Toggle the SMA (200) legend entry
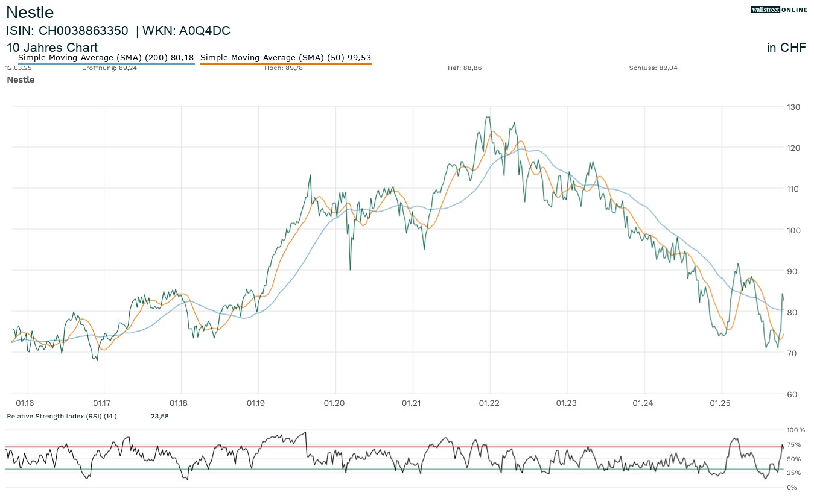This screenshot has height=504, width=814. coord(106,58)
